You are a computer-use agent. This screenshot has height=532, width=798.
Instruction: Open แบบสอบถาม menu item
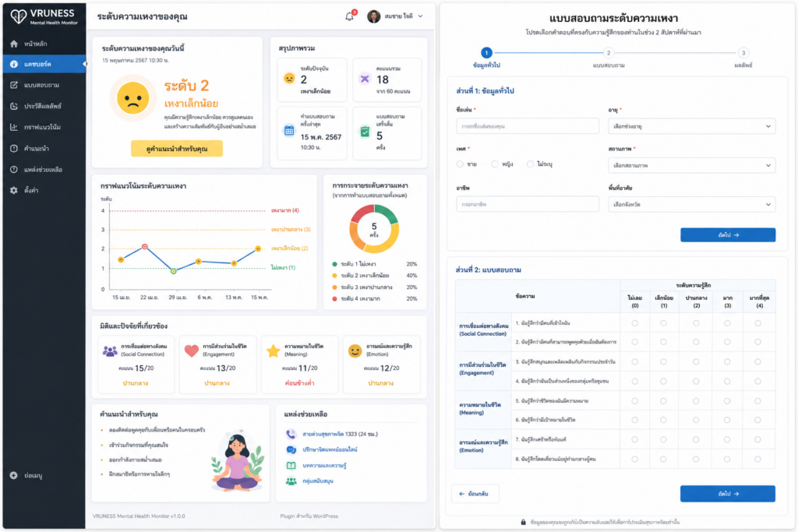click(x=44, y=85)
